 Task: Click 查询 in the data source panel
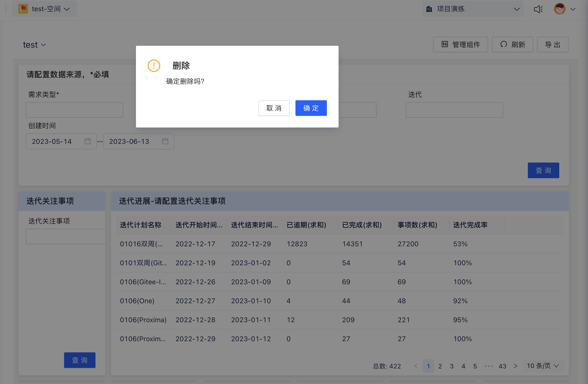pyautogui.click(x=543, y=170)
